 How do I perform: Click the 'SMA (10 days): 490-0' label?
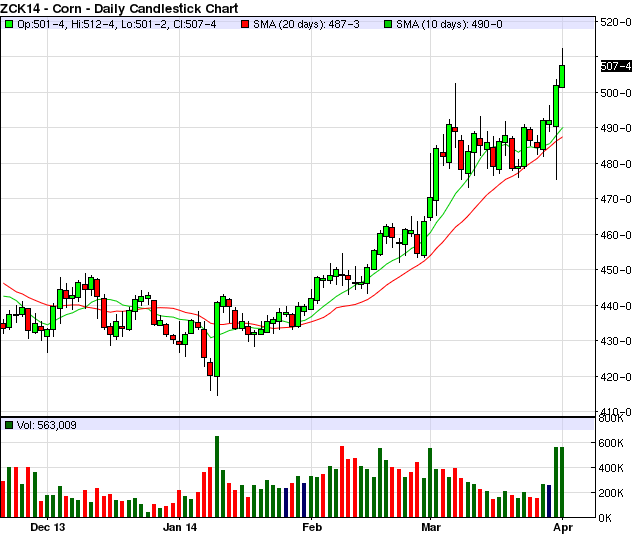click(x=449, y=24)
